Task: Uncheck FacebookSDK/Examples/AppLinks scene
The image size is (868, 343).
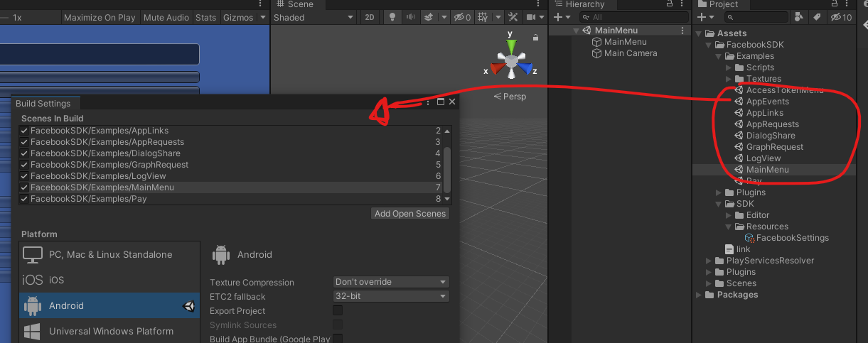Action: pyautogui.click(x=25, y=131)
